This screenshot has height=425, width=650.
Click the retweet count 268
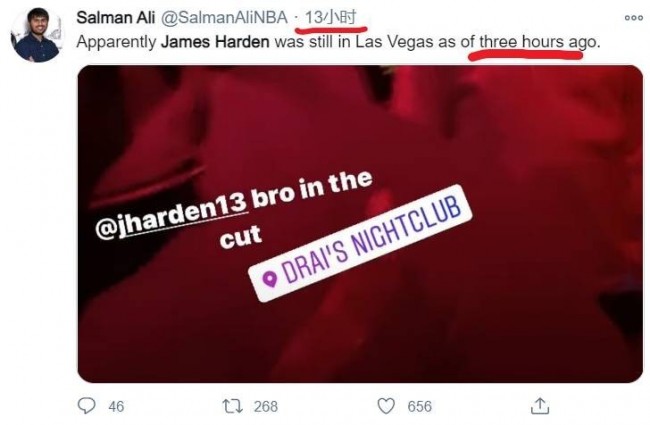tap(266, 406)
